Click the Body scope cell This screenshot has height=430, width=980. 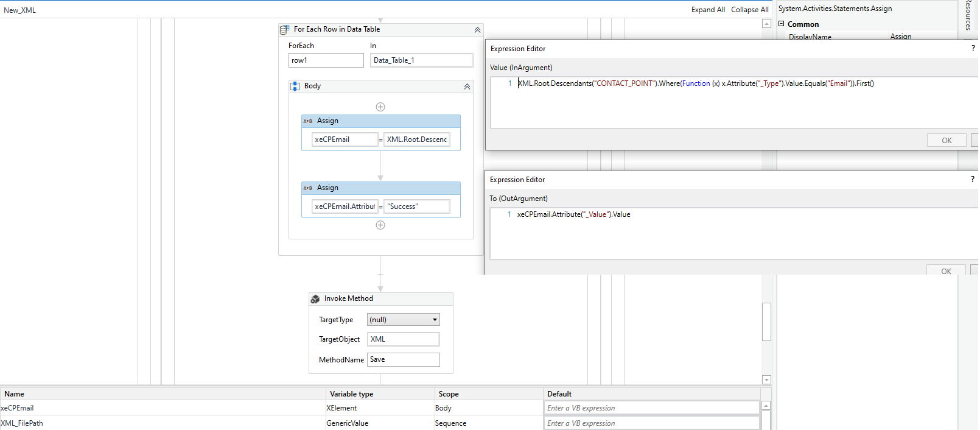[489, 408]
